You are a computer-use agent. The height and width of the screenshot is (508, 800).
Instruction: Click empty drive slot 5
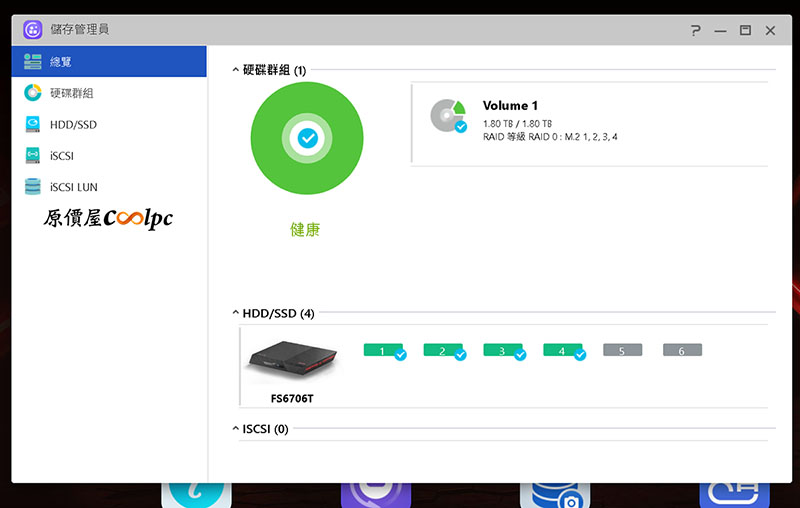[622, 350]
